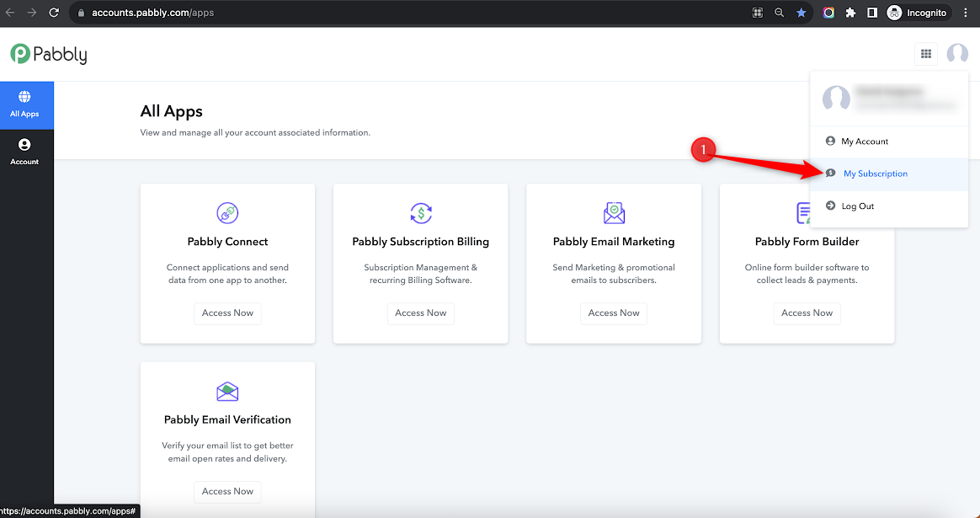Click the Account sidebar person icon
980x518 pixels.
pyautogui.click(x=24, y=145)
